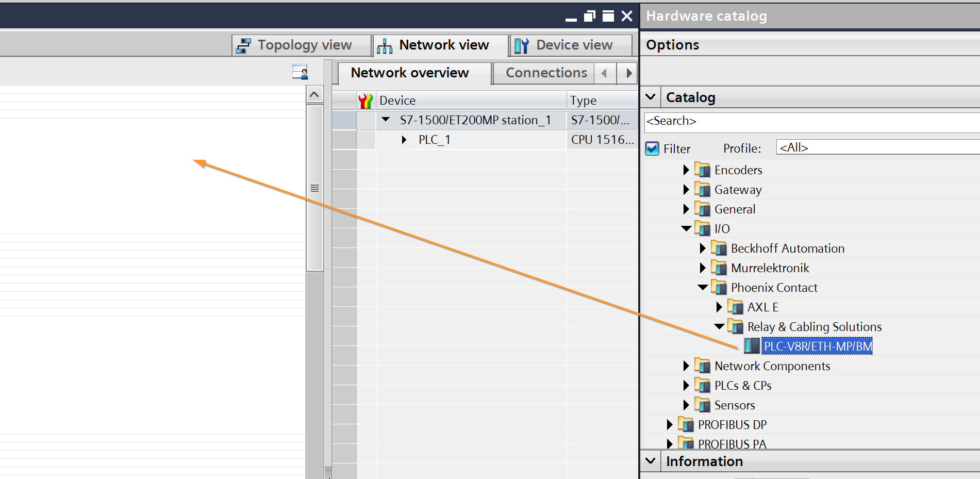
Task: Expand the PLC_1 row in the network overview
Action: 404,140
